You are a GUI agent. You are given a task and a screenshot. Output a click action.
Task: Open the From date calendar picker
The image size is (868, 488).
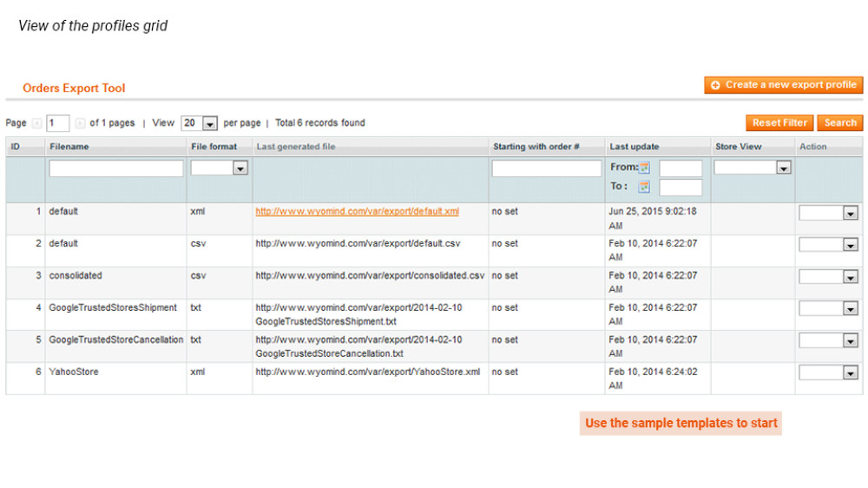coord(644,168)
